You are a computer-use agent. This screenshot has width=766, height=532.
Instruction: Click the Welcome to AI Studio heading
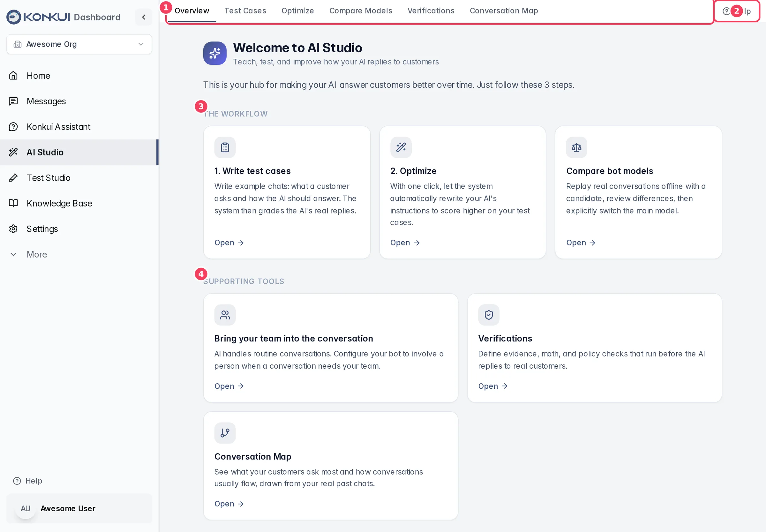pos(297,48)
